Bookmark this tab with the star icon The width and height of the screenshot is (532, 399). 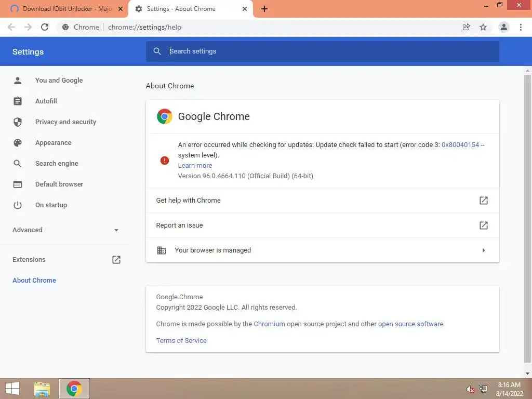[x=483, y=27]
